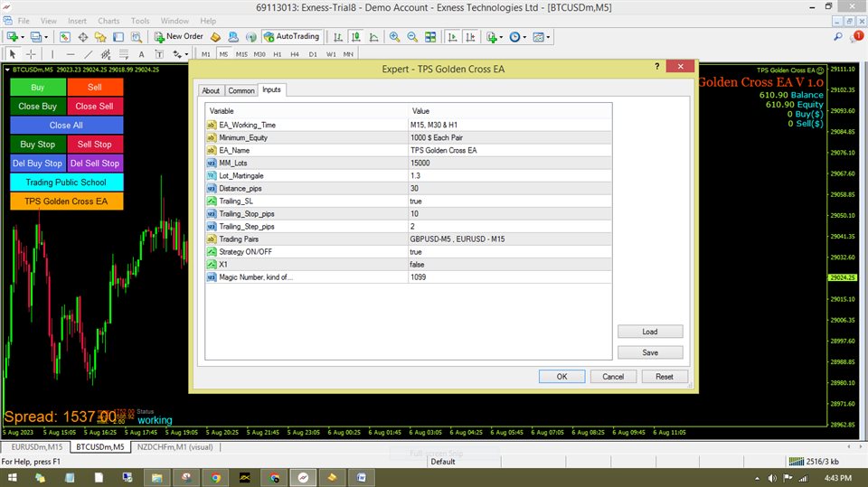Click the Reset button
Viewport: 868px width, 487px height.
(x=665, y=376)
